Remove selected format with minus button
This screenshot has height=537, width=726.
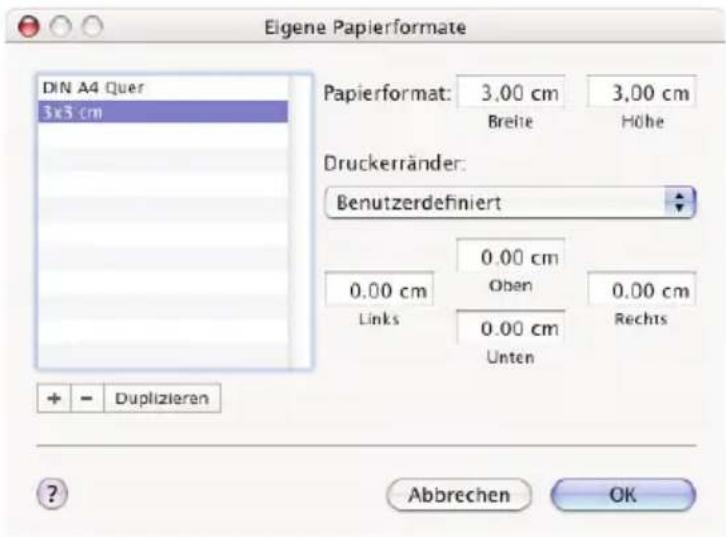pyautogui.click(x=87, y=398)
